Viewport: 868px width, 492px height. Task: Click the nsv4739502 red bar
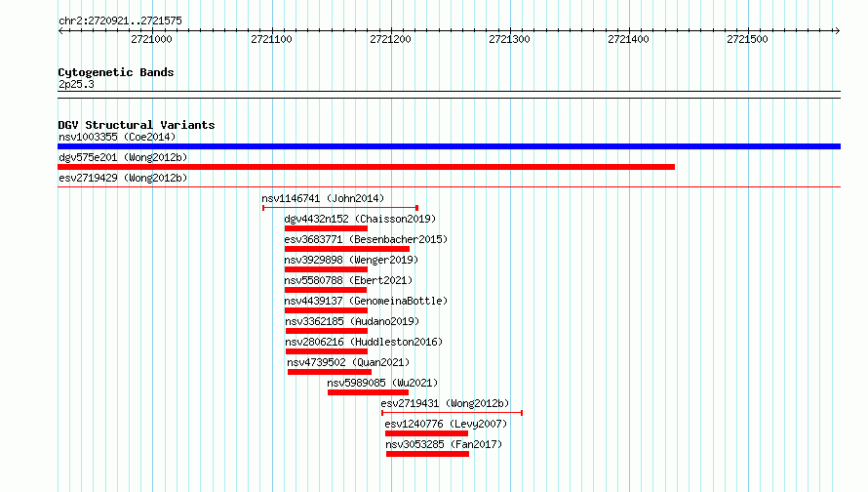click(x=330, y=372)
